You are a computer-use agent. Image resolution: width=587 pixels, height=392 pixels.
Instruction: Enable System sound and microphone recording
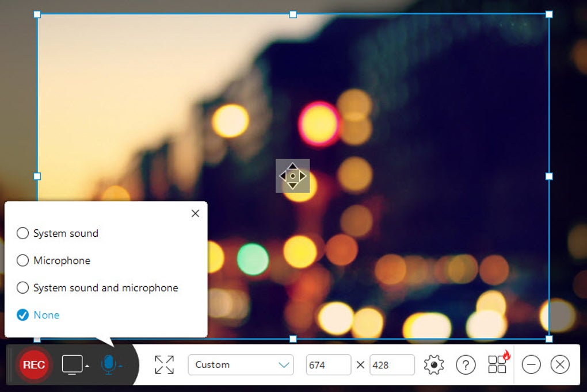(22, 287)
